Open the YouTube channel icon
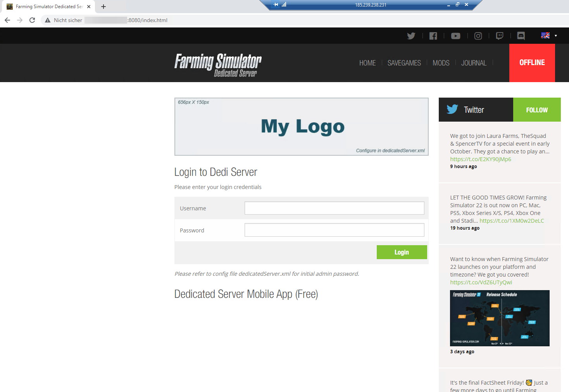The width and height of the screenshot is (569, 392). 456,36
